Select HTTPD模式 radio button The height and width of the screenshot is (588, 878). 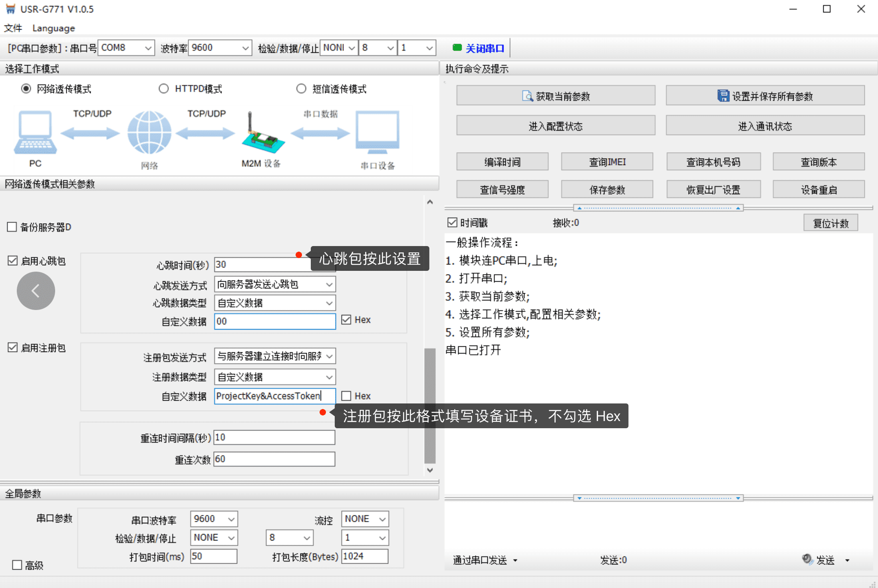tap(164, 89)
